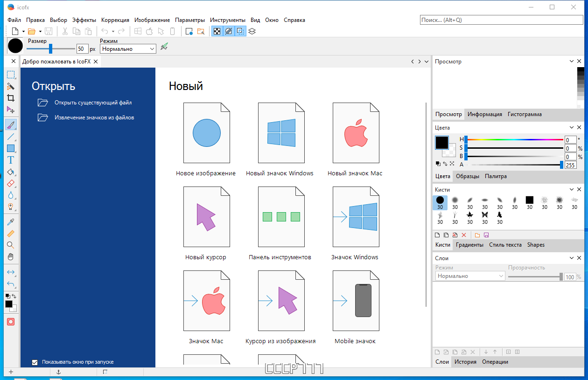
Task: Open a new Windows icon from the toolbar
Action: [x=138, y=31]
